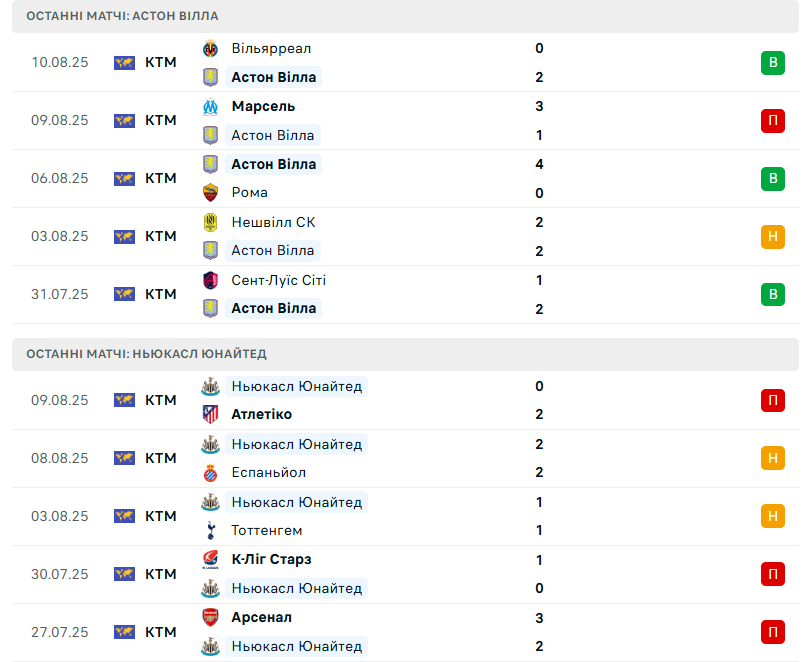Click the orange Н badge for Tottenham match
The image size is (808, 662).
771,517
